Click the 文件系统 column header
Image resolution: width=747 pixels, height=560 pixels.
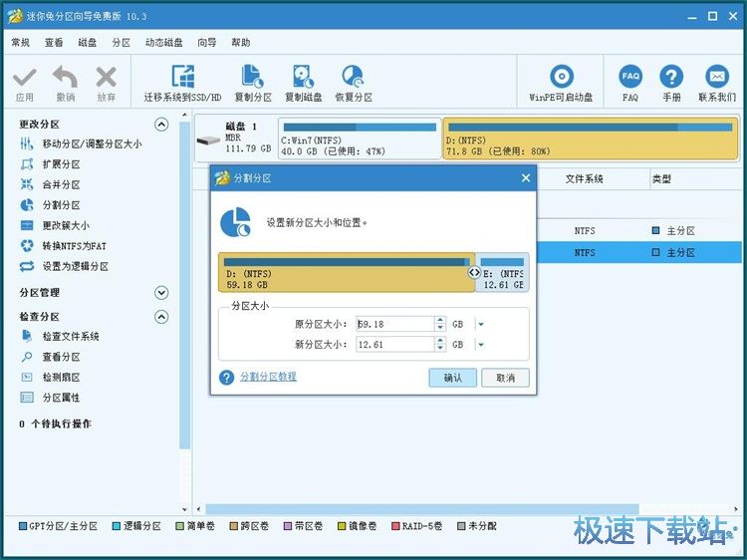click(x=584, y=179)
